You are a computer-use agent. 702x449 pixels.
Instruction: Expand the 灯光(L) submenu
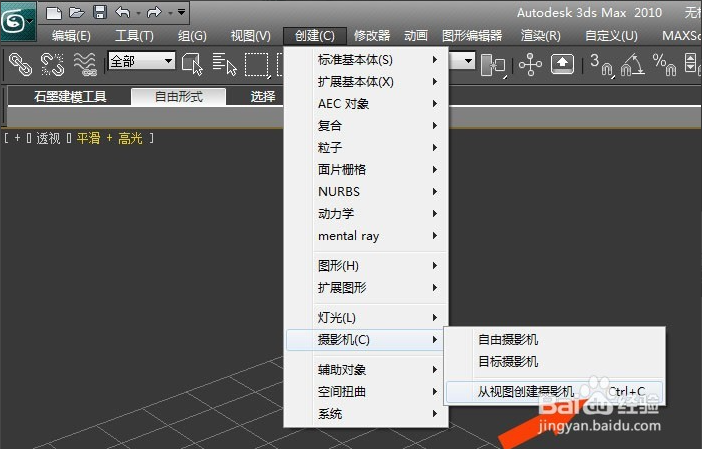point(366,317)
